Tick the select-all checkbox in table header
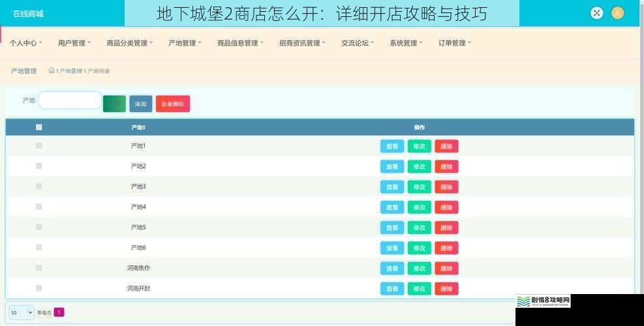Image resolution: width=644 pixels, height=326 pixels. (x=39, y=127)
